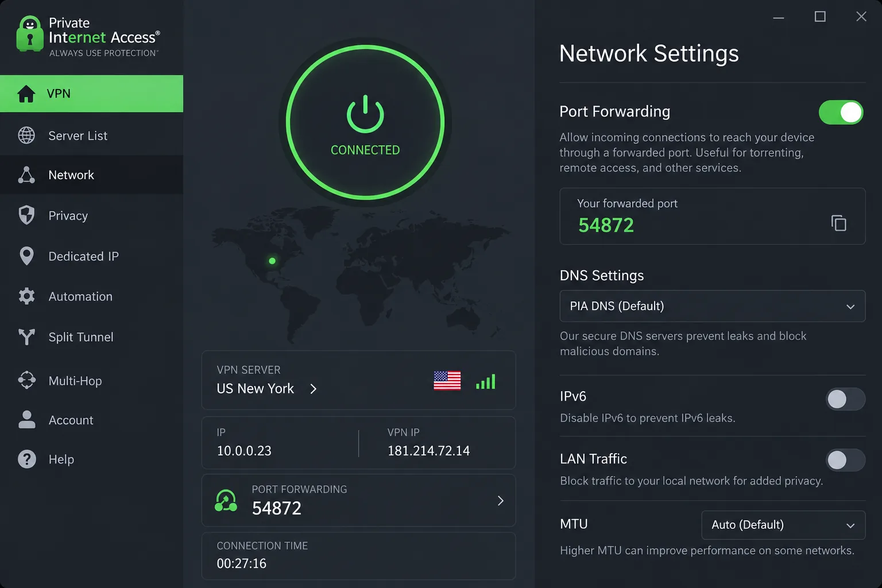Click the Split Tunnel fork icon
This screenshot has height=588, width=882.
pyautogui.click(x=26, y=337)
